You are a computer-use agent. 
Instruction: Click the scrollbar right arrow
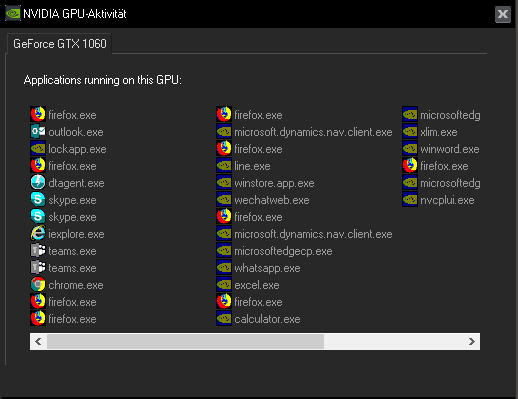tap(472, 341)
